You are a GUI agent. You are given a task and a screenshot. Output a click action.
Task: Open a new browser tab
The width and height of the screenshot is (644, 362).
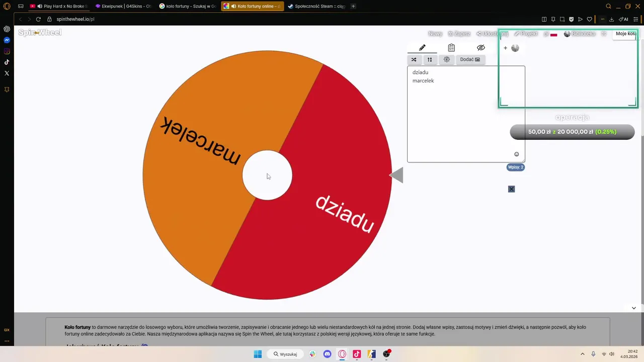coord(353,6)
